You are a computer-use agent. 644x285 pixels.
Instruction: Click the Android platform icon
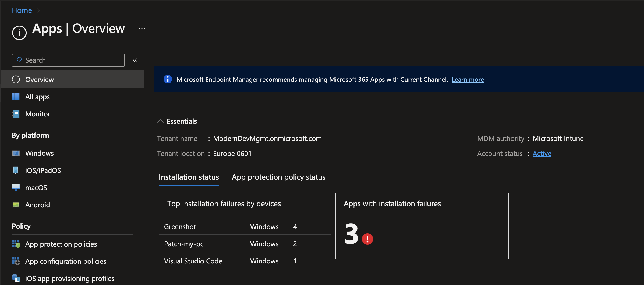coord(16,205)
